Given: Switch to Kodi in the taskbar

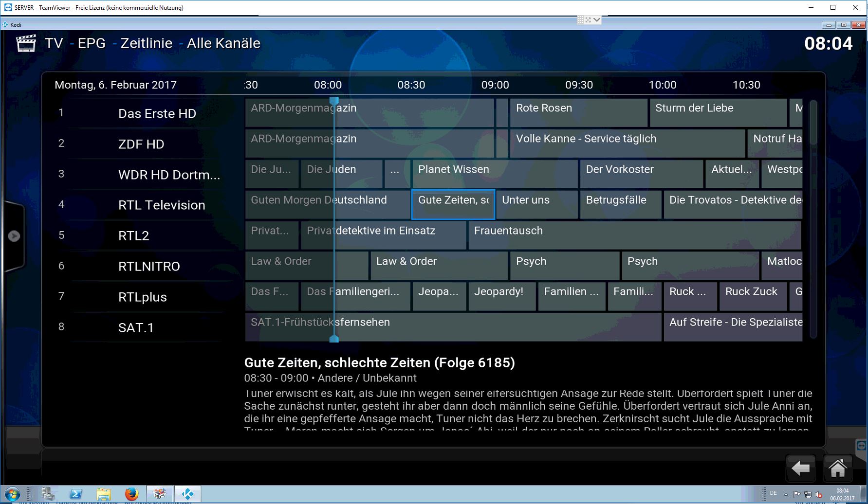Looking at the screenshot, I should tap(187, 494).
